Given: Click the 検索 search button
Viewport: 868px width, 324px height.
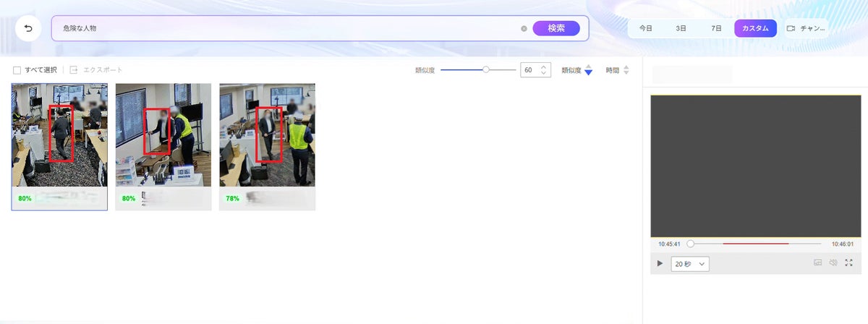Looking at the screenshot, I should pos(556,28).
